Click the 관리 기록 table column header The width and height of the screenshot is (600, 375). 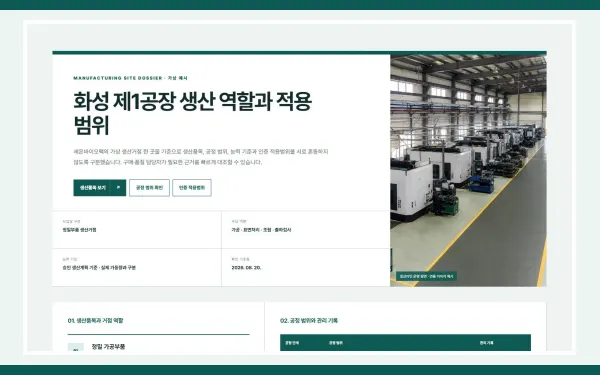click(x=486, y=343)
